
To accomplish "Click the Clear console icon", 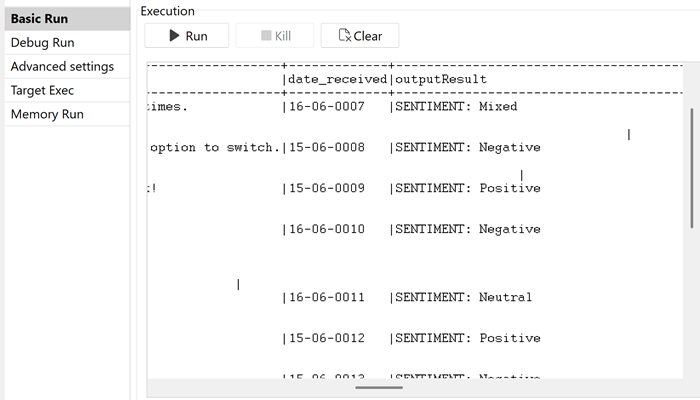I will [344, 36].
